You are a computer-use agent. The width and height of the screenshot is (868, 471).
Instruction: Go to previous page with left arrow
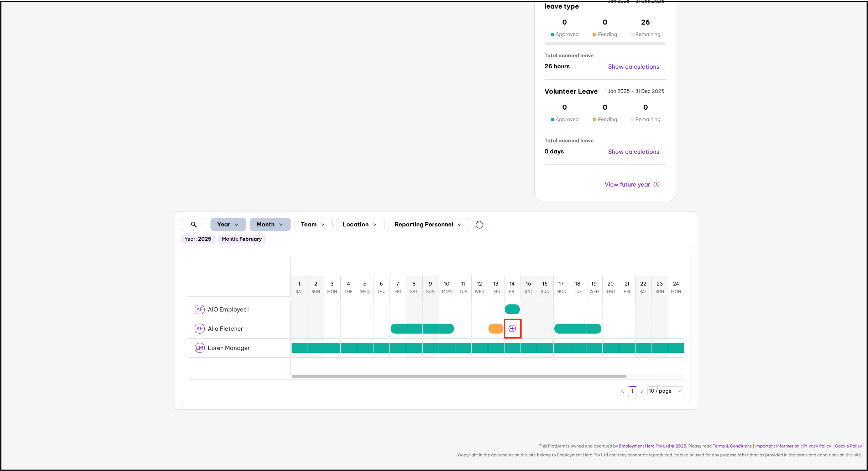coord(622,391)
